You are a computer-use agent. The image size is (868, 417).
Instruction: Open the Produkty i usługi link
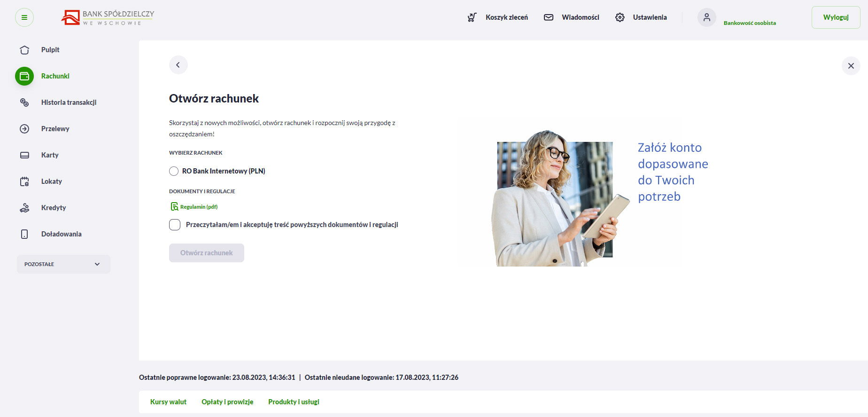294,402
